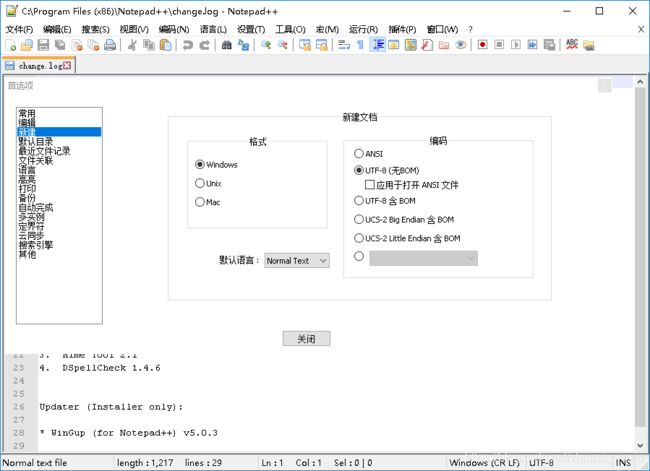The height and width of the screenshot is (471, 650).
Task: Open the 默认语言 Normal Text dropdown
Action: pos(297,261)
